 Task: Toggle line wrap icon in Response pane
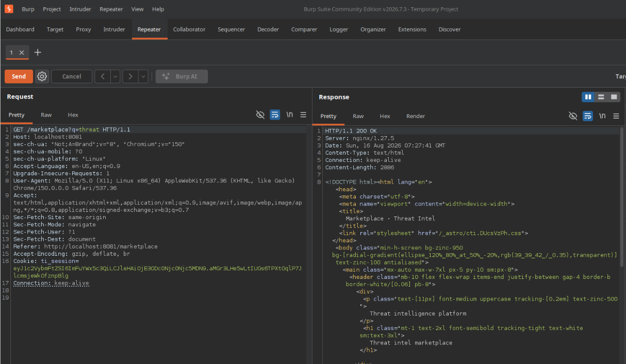(x=588, y=116)
